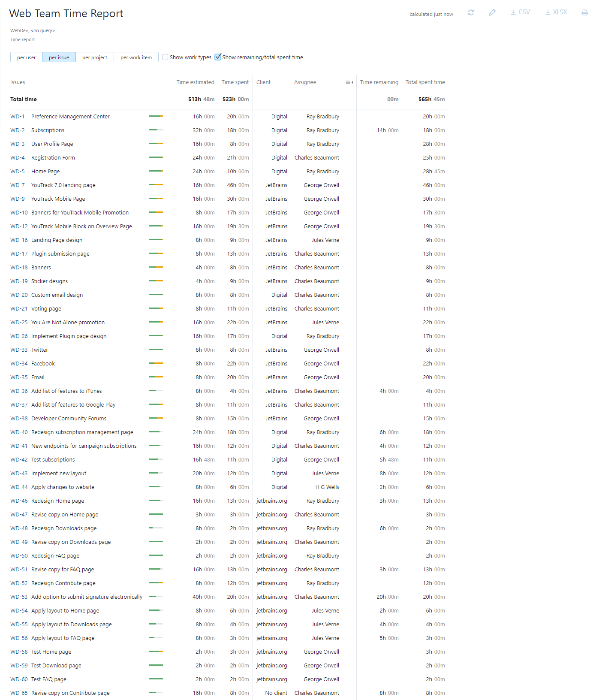Click total spent 565h 45m value

click(x=431, y=100)
